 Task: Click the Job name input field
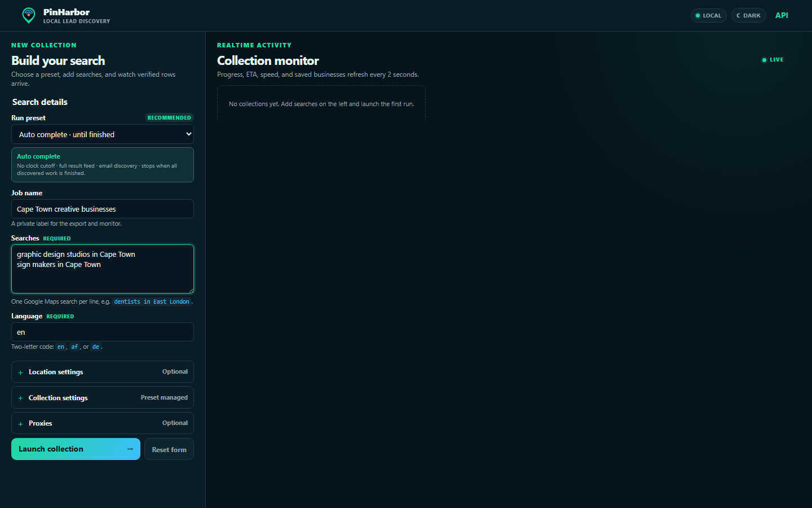(x=103, y=209)
